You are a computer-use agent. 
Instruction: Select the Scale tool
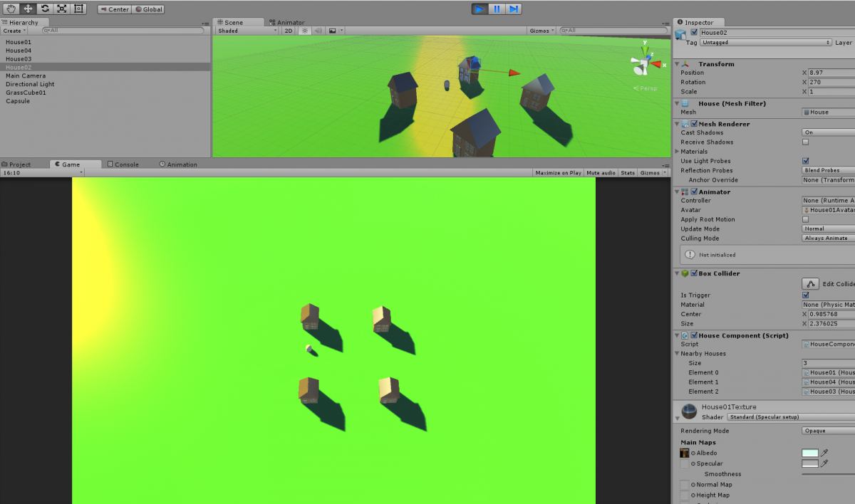pyautogui.click(x=62, y=9)
